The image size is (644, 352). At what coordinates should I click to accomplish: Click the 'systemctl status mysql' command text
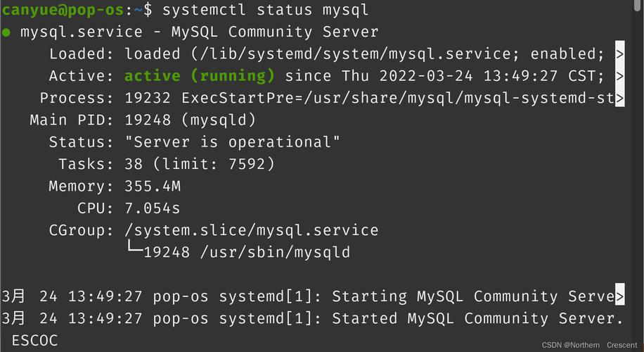(265, 10)
